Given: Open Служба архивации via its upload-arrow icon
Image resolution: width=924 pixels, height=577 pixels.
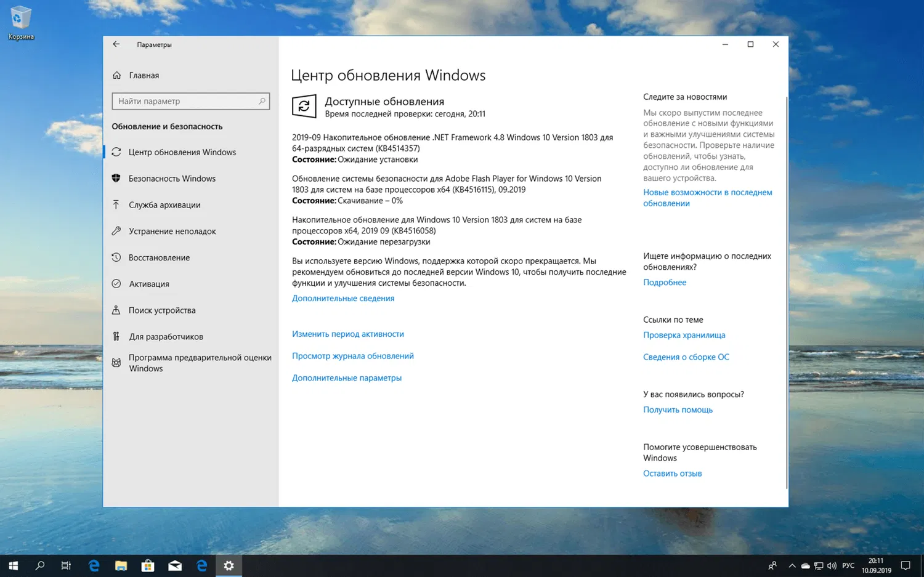Looking at the screenshot, I should tap(116, 204).
